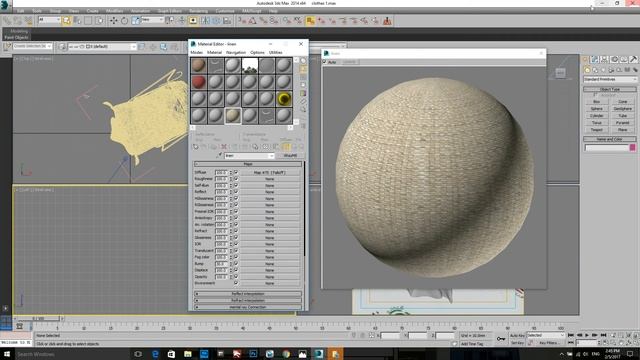Click the VRayMtl material type button
This screenshot has height=360, width=640.
[290, 156]
